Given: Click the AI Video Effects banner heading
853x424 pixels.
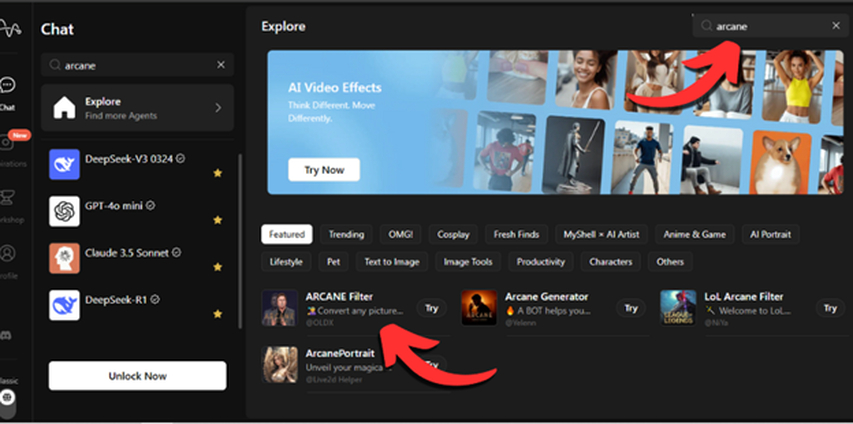Looking at the screenshot, I should 335,88.
